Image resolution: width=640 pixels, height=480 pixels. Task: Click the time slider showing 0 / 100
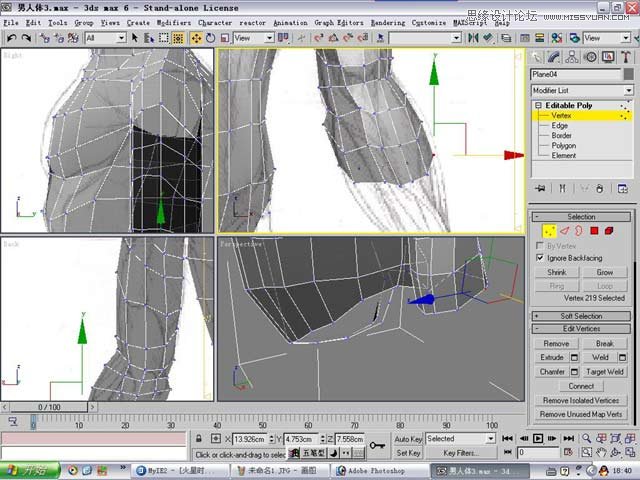pyautogui.click(x=49, y=407)
